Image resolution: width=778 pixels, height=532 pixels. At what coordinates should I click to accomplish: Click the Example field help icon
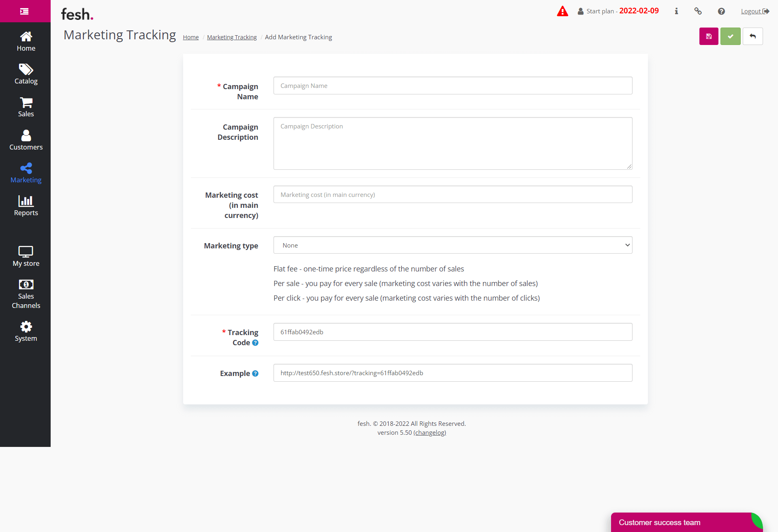[255, 374]
